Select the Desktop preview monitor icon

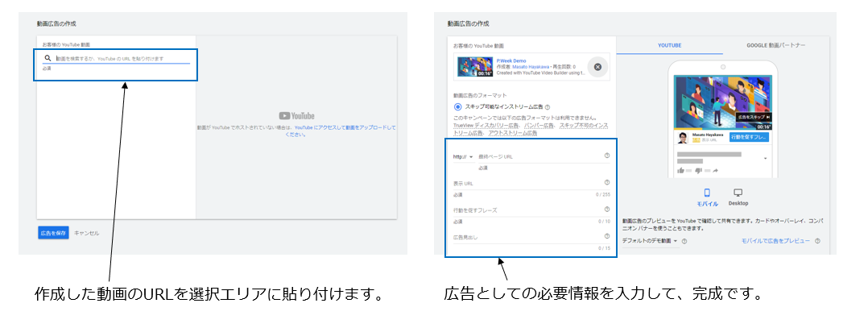[738, 193]
